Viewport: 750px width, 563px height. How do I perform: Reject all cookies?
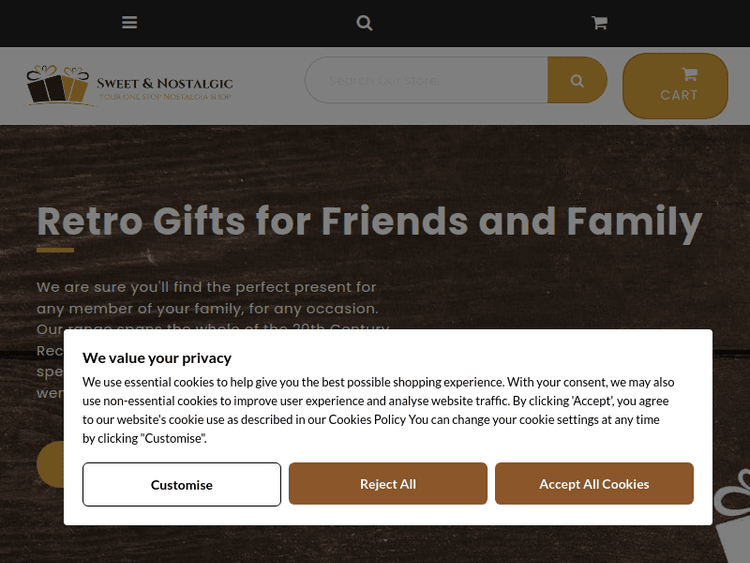(388, 484)
